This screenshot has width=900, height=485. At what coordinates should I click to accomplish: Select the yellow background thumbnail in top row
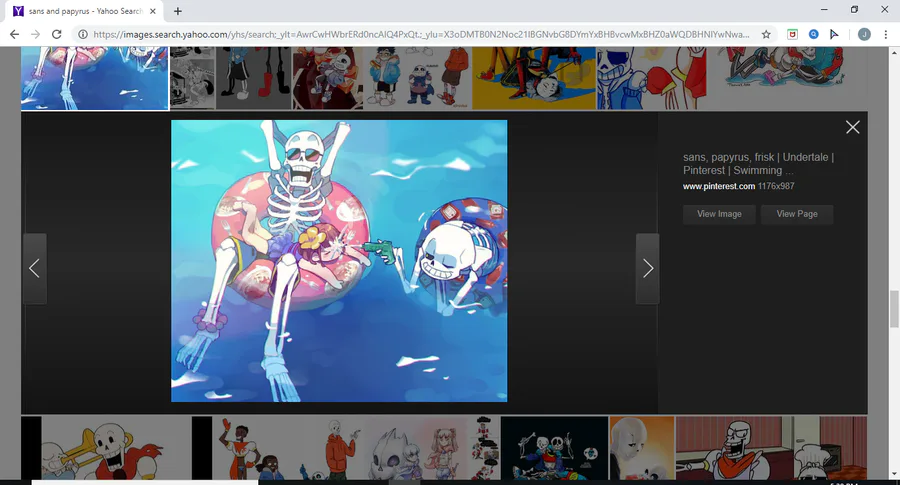[x=534, y=78]
